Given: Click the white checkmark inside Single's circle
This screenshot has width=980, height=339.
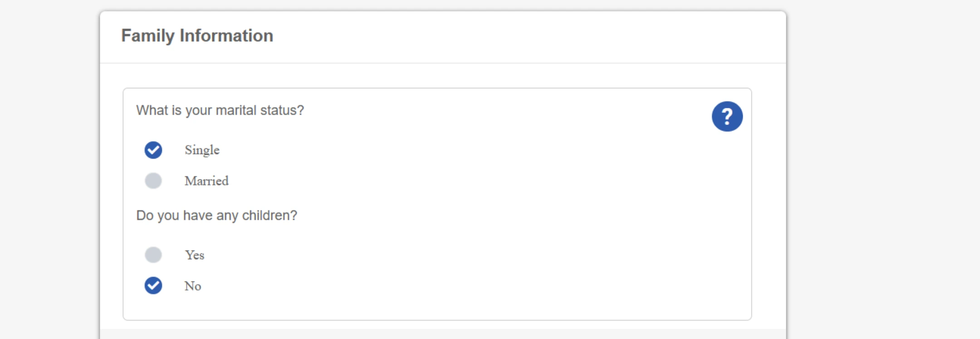Looking at the screenshot, I should pos(153,150).
